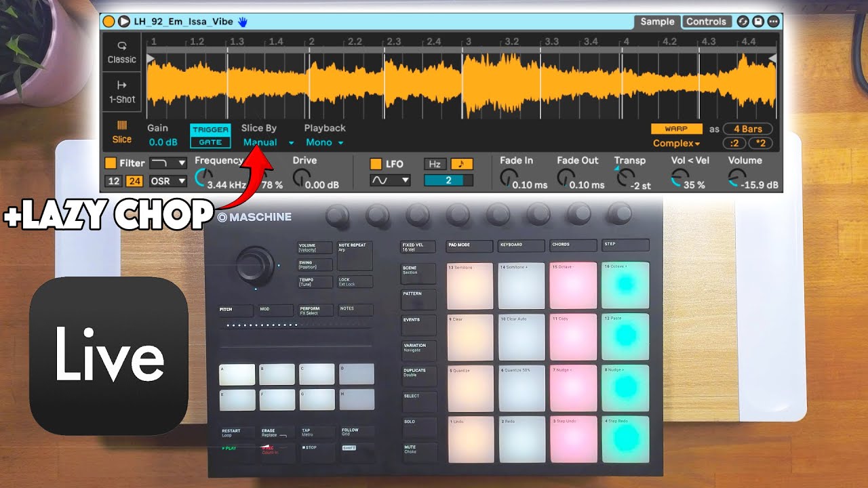This screenshot has height=488, width=868.
Task: Select Slice playback mode
Action: click(122, 132)
